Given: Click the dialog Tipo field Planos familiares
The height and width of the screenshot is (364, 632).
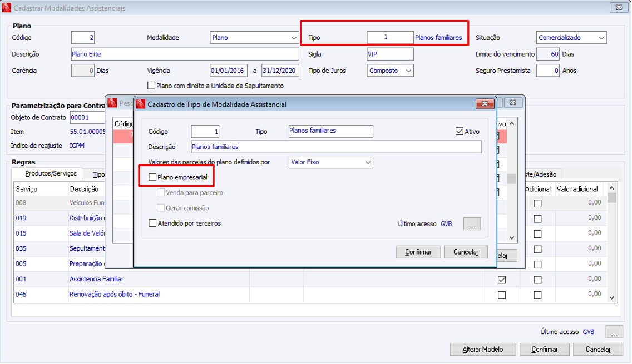Looking at the screenshot, I should (x=330, y=131).
